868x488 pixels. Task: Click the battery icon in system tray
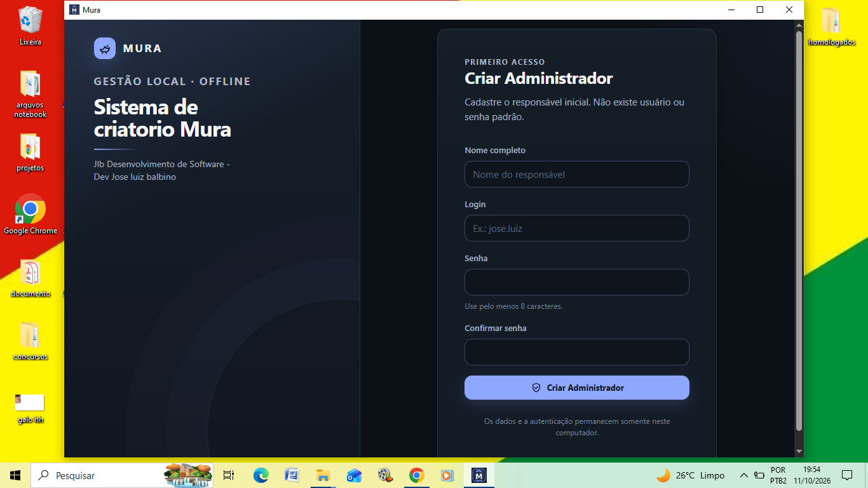click(759, 475)
